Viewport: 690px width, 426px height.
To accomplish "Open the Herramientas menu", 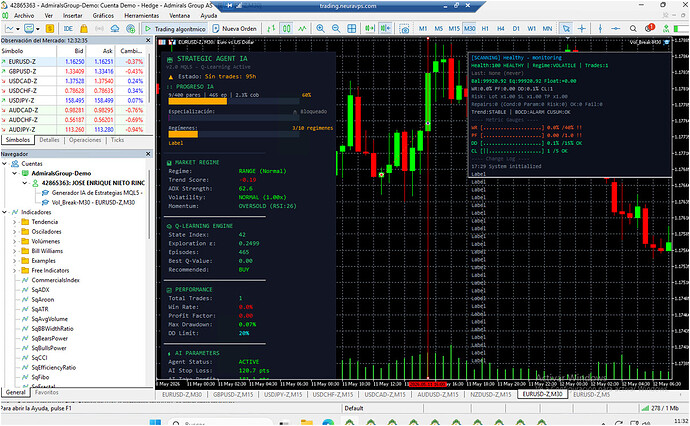I will pos(142,15).
